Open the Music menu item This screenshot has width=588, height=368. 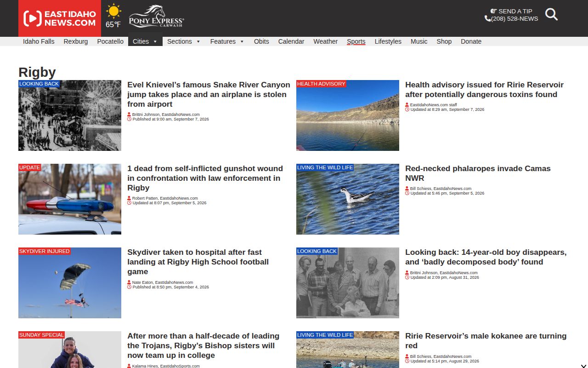[x=419, y=41]
